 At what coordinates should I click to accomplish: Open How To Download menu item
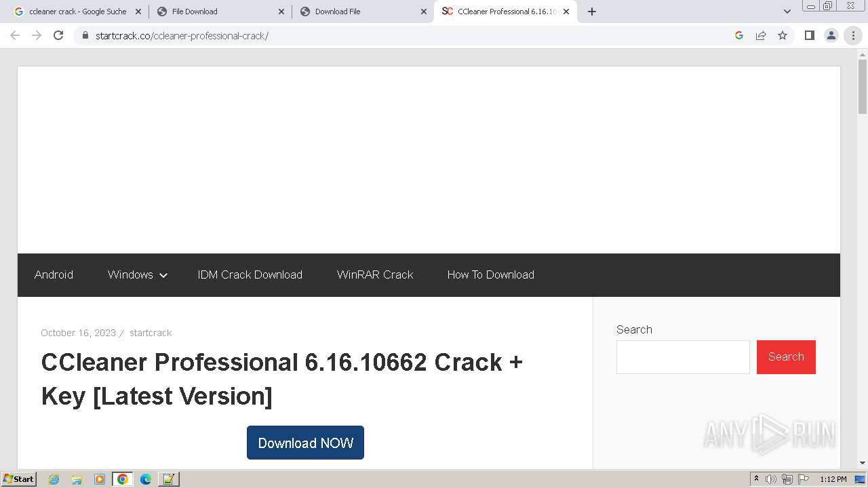pos(490,274)
